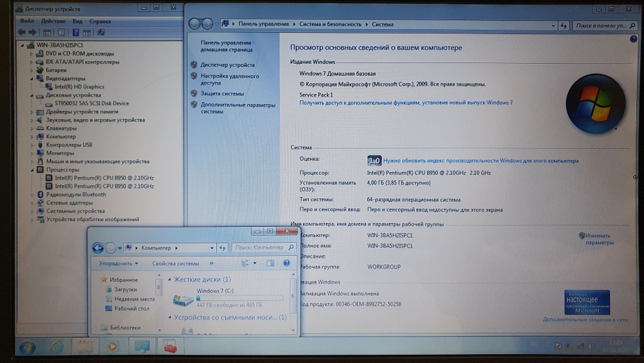The width and height of the screenshot is (644, 363).
Task: Open Защита системы link
Action: point(222,93)
